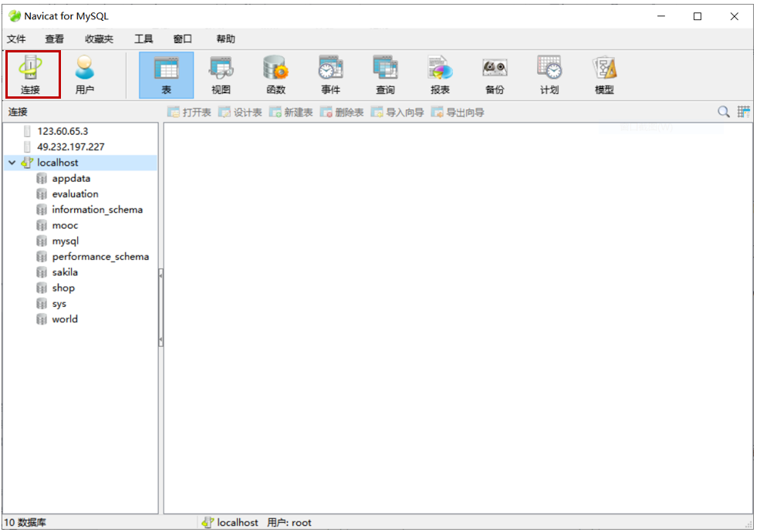Minimize the Navicat window
The image size is (760, 532).
coord(661,16)
